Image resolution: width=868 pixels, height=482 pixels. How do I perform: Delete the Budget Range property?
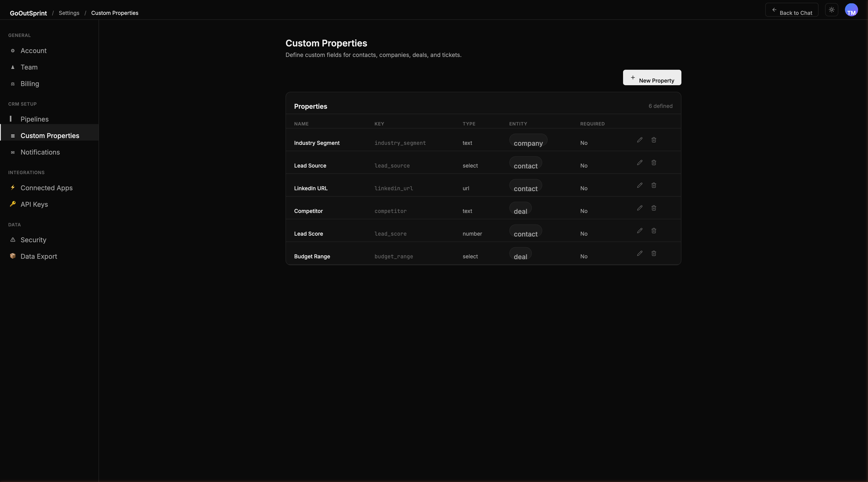coord(654,253)
